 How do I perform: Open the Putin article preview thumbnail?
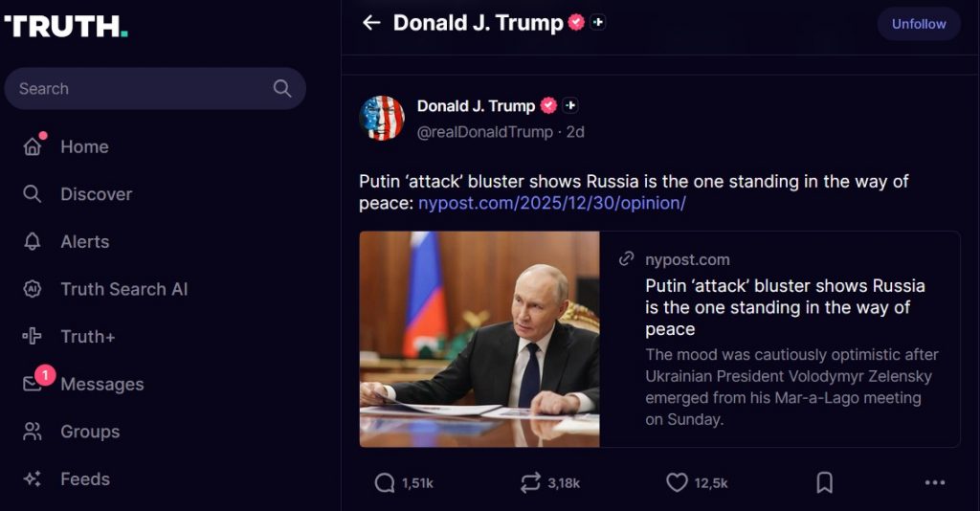click(x=479, y=339)
